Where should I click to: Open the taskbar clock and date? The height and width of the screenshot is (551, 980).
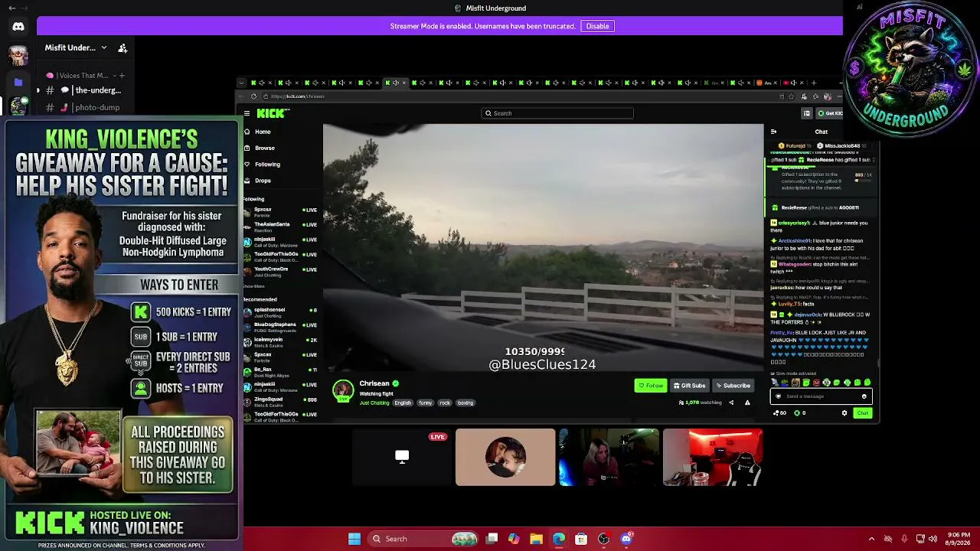click(958, 539)
